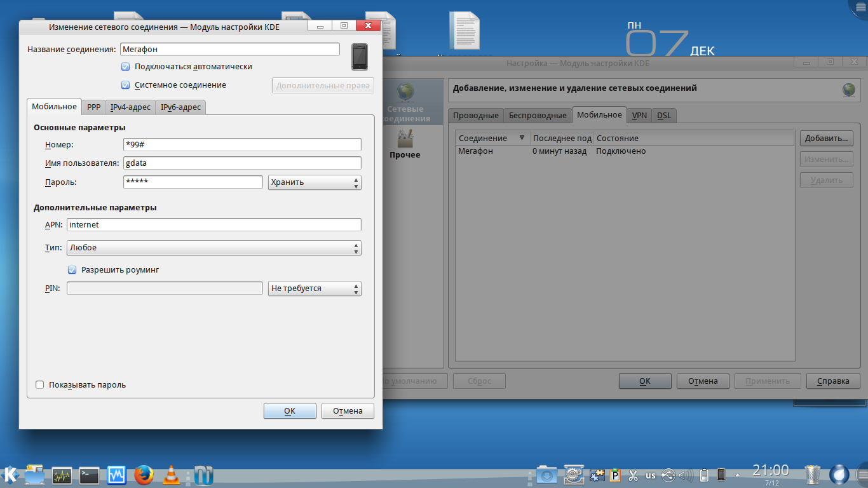The width and height of the screenshot is (868, 488).
Task: Toggle 'Разрешить роуминг' checkbox
Action: pyautogui.click(x=72, y=270)
